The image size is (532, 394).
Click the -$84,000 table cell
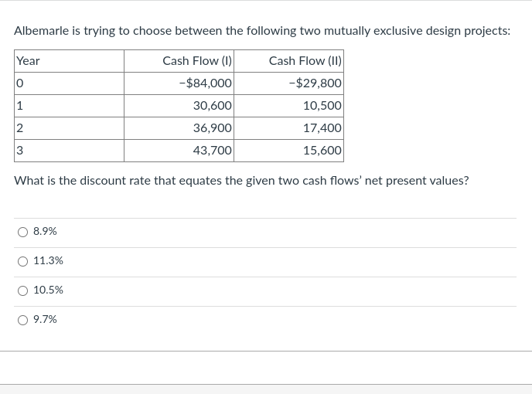point(179,83)
